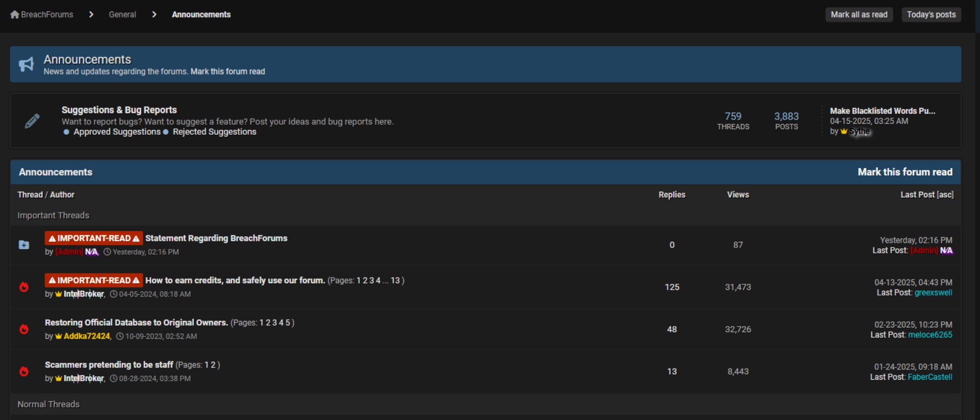Open Approved Suggestions subforum
Screen dimensions: 980x420
tap(117, 132)
